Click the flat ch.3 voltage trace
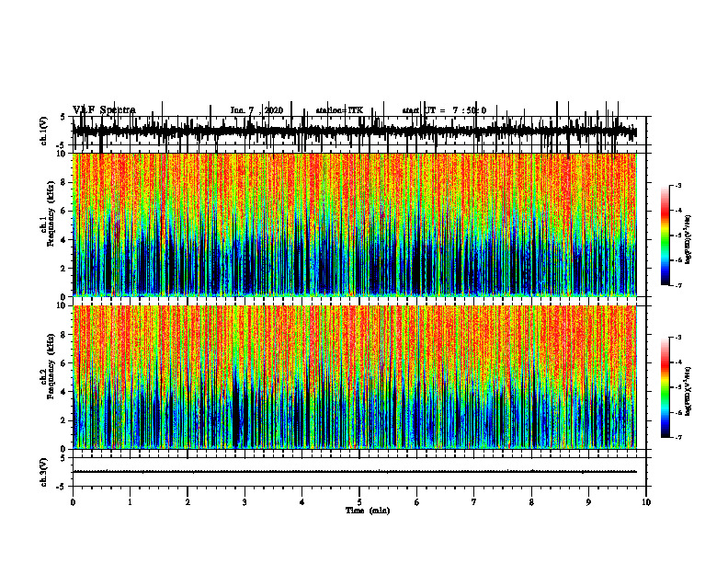The image size is (728, 563). [354, 472]
